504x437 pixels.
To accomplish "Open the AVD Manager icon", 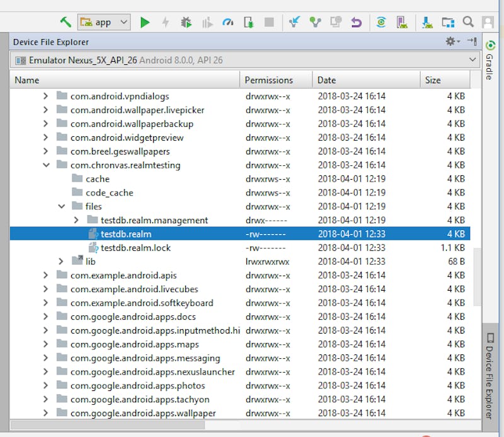I will pos(401,22).
